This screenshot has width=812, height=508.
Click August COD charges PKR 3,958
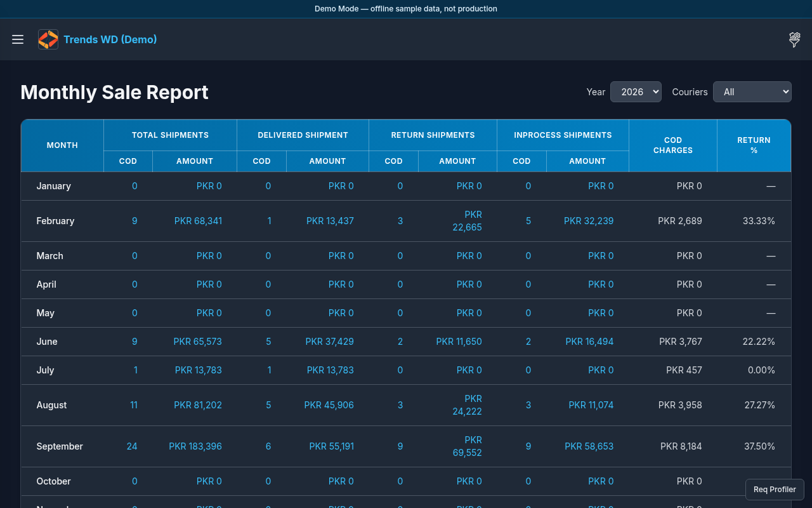(680, 405)
